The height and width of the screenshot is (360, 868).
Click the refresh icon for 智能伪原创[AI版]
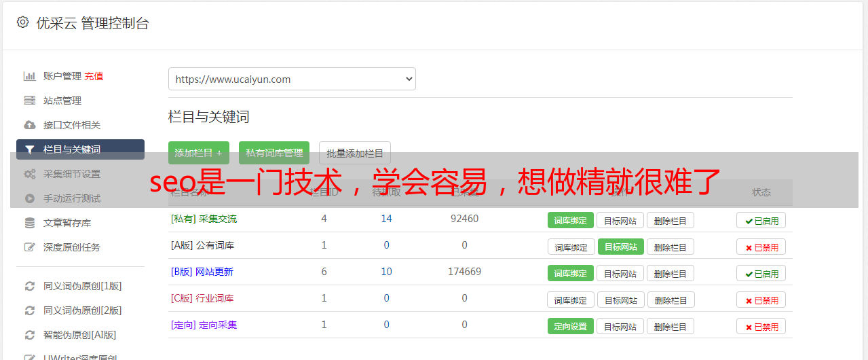29,335
